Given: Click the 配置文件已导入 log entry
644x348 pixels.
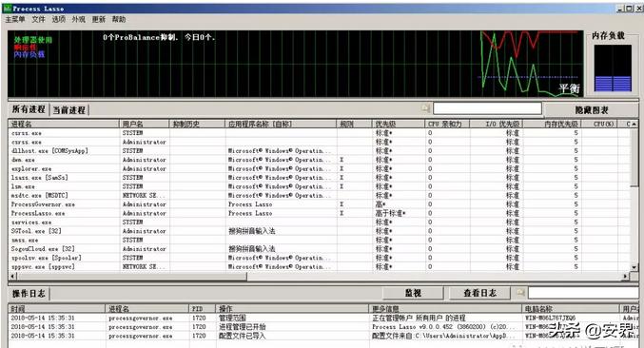Looking at the screenshot, I should point(323,336).
